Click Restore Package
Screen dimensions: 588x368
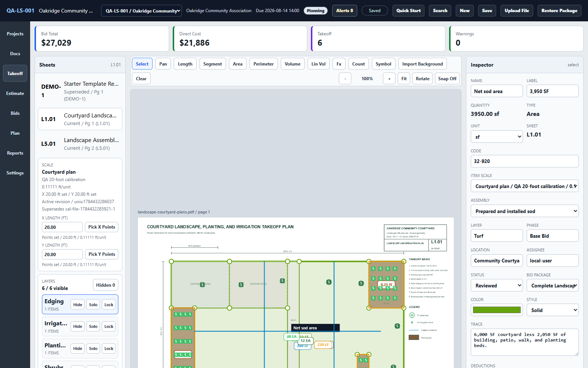[x=559, y=11]
